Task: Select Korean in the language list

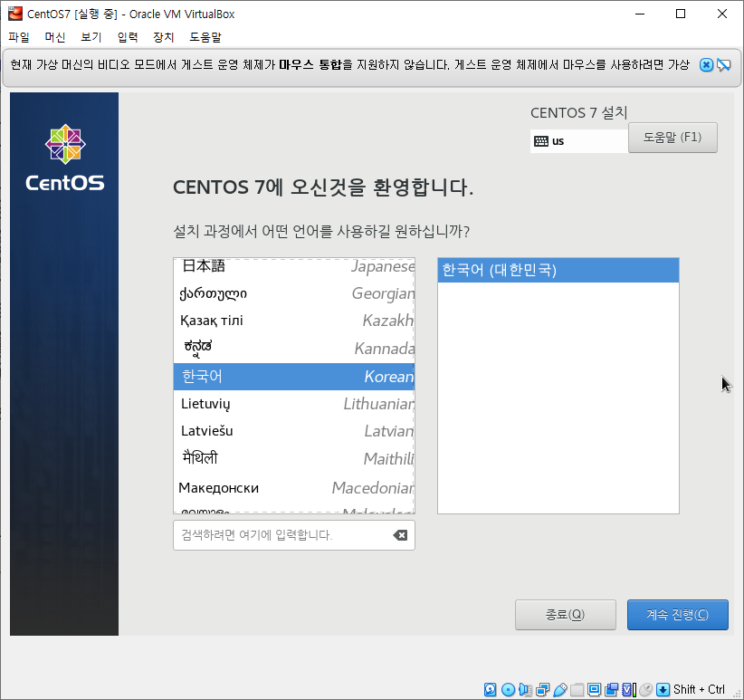Action: pyautogui.click(x=294, y=377)
